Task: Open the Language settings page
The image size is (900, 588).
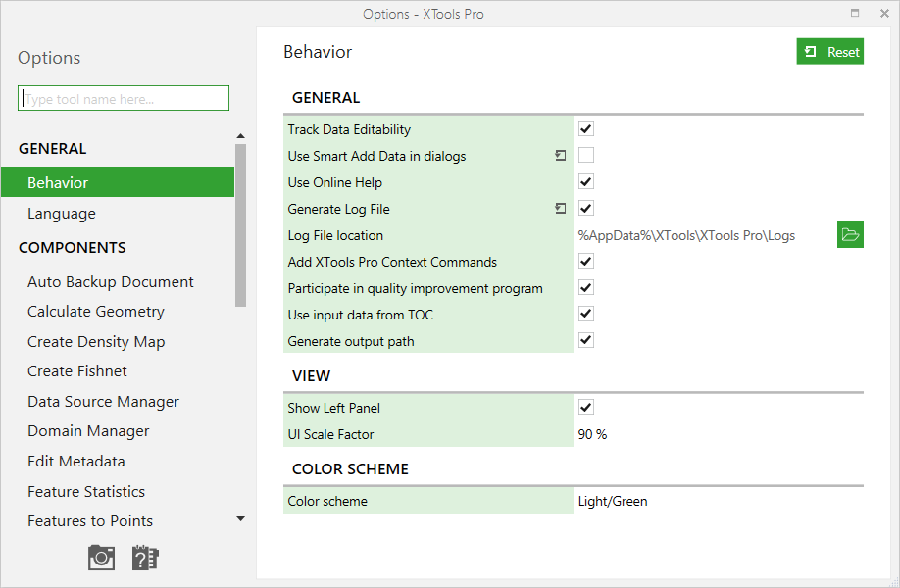Action: click(x=62, y=214)
